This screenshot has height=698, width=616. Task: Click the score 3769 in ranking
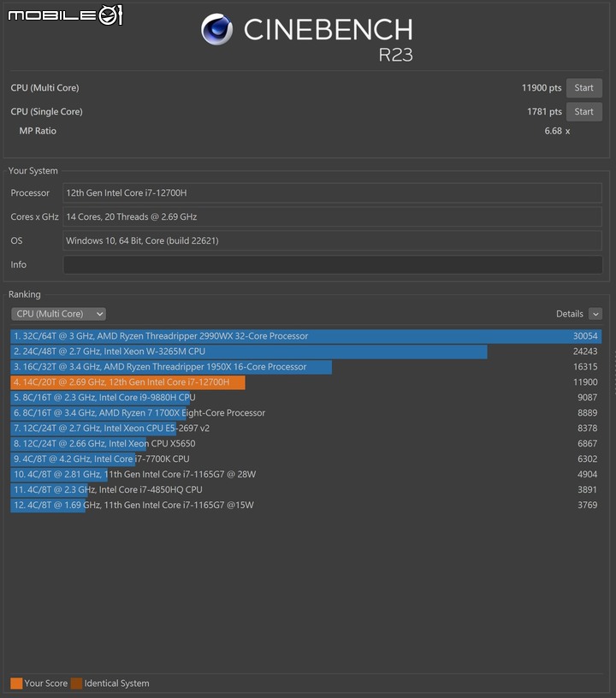588,505
